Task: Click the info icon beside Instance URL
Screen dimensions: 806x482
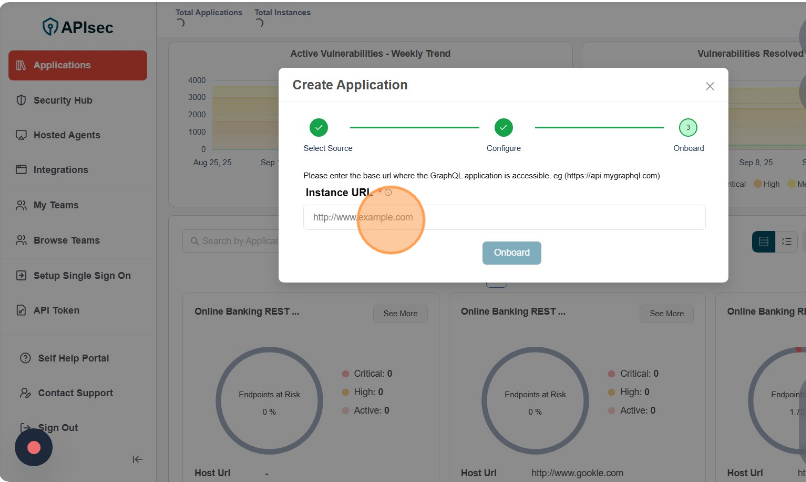Action: (388, 192)
